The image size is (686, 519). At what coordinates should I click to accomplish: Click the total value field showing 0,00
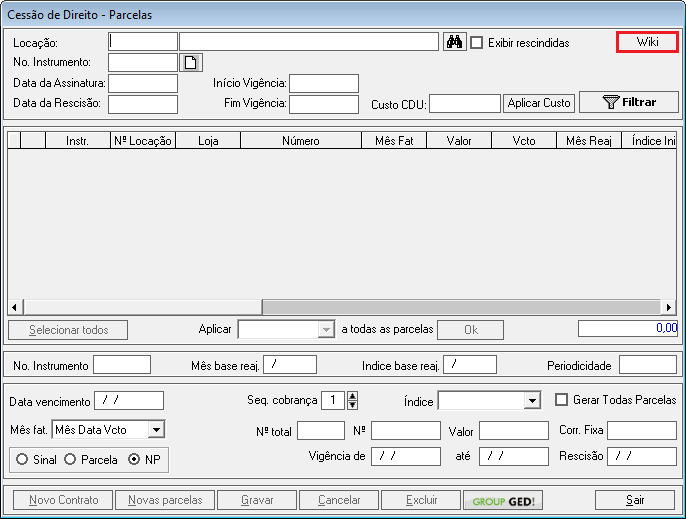(x=628, y=328)
